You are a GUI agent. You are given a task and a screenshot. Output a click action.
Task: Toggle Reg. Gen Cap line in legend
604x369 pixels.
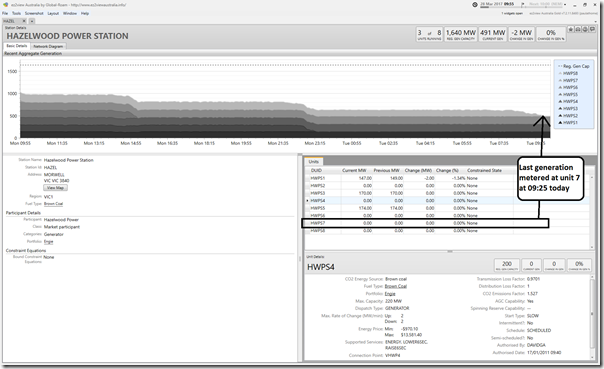[574, 66]
